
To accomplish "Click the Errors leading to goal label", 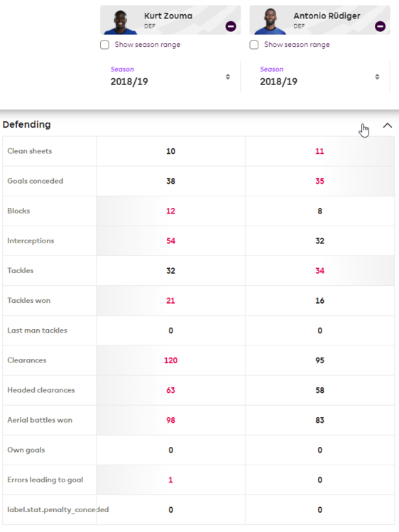I will click(x=45, y=480).
